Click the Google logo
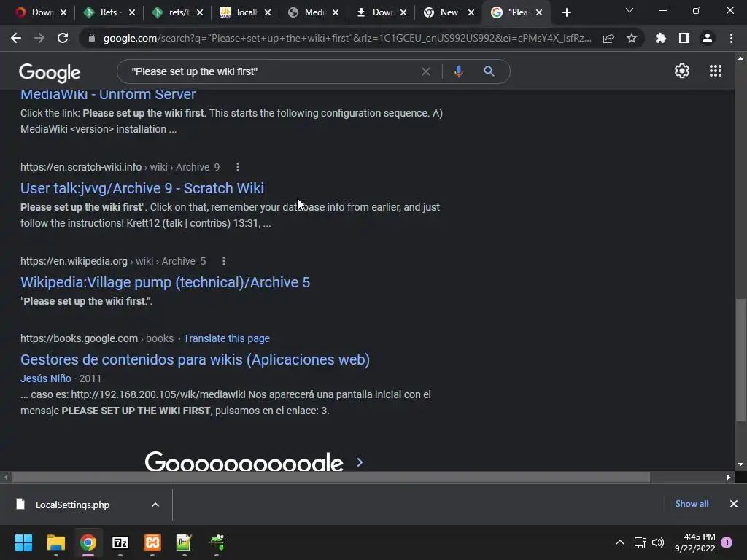The height and width of the screenshot is (560, 747). (50, 72)
